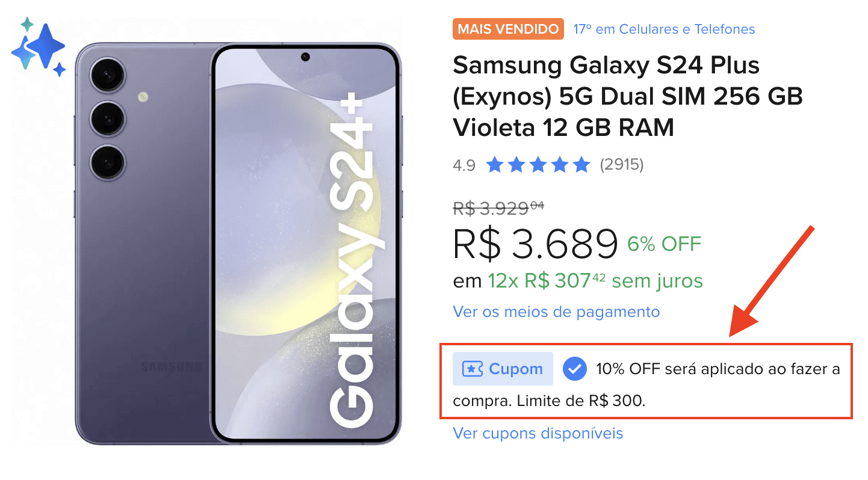Click the orange MAIS VENDIDO badge

coord(508,29)
